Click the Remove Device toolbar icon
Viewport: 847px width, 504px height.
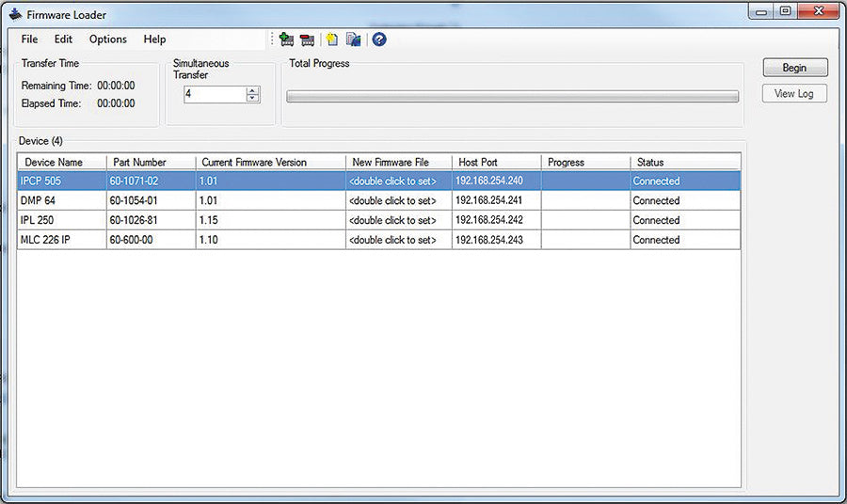tap(307, 39)
